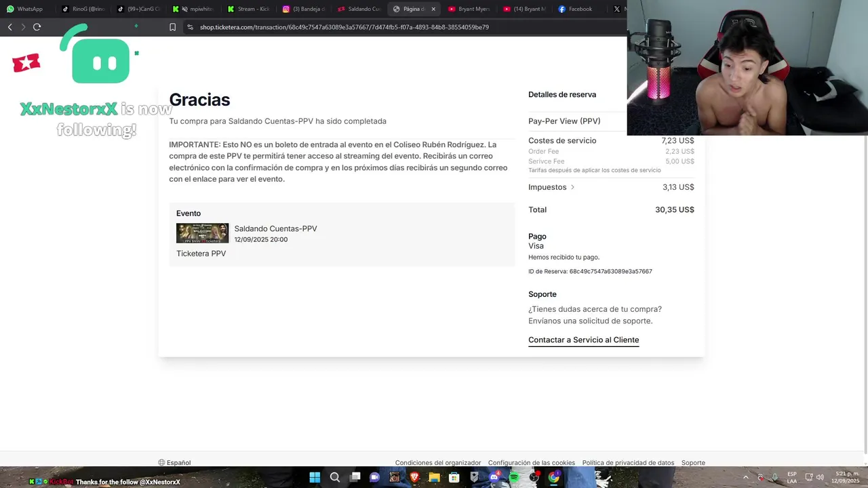Close the current Página tab

click(x=433, y=9)
